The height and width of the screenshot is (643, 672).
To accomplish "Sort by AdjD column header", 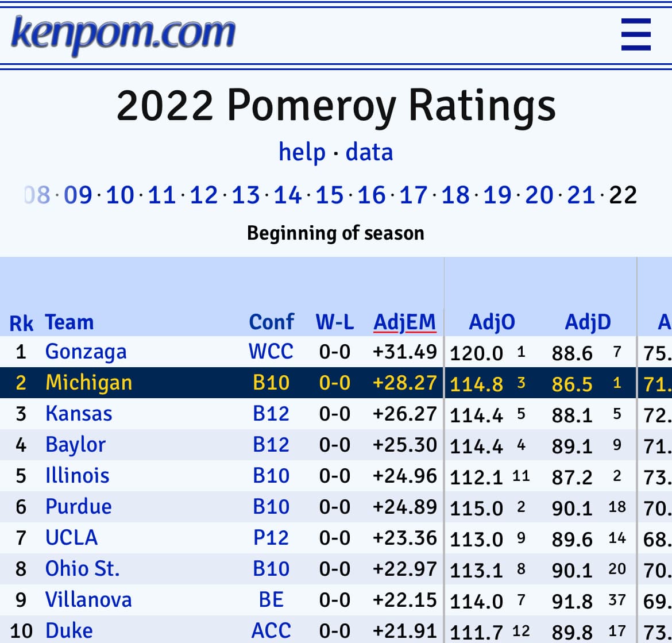I will (588, 322).
